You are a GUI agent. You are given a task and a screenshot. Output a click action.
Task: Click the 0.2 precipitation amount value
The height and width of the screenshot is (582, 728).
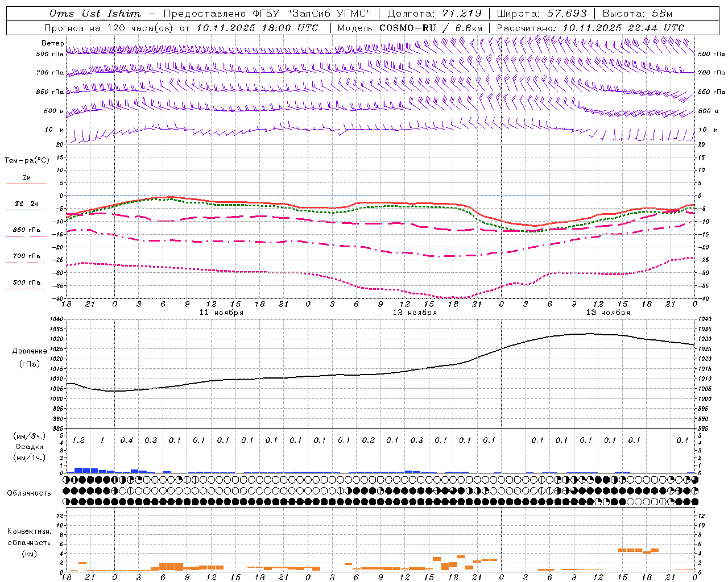click(x=369, y=440)
